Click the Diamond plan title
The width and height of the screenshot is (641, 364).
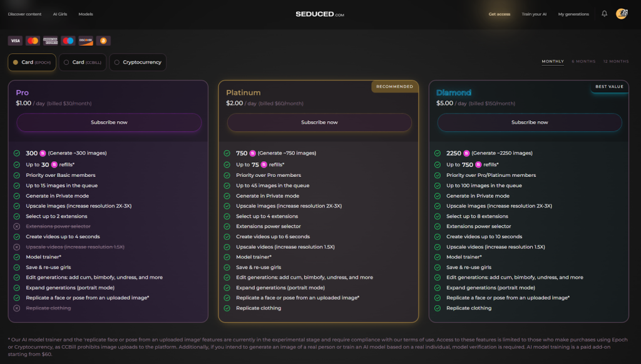(x=454, y=93)
